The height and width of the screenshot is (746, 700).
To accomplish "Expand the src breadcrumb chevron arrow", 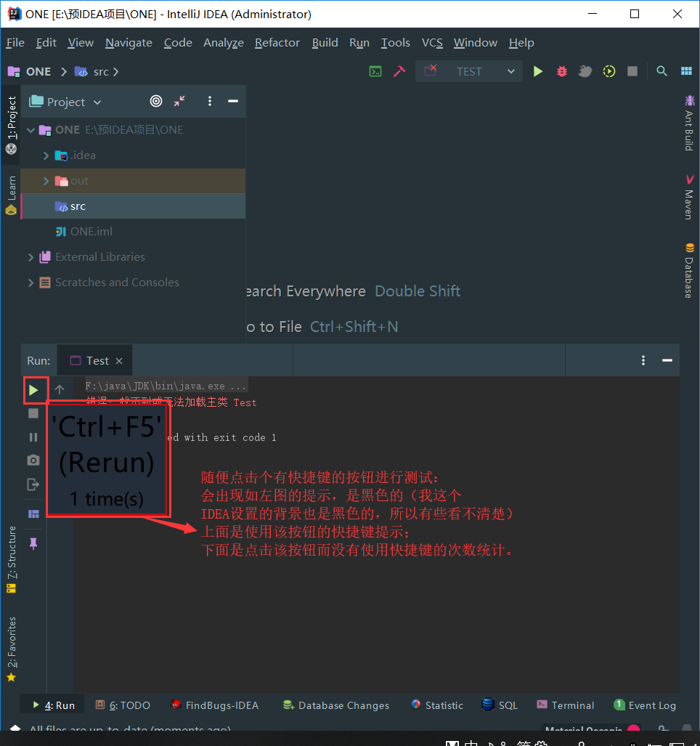I will pos(116,72).
